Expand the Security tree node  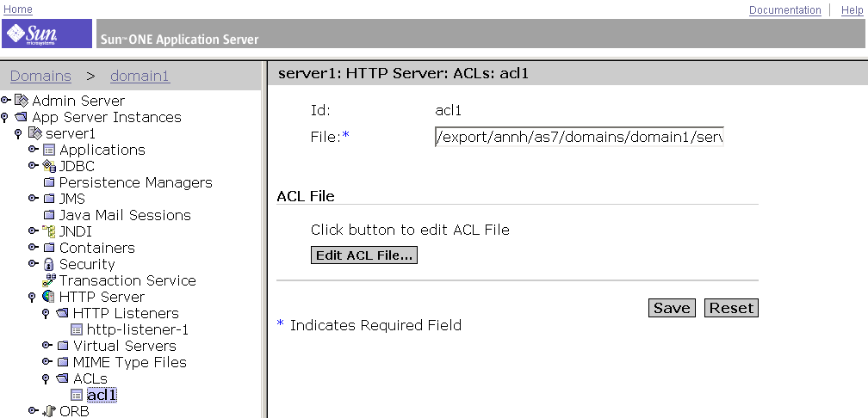(34, 263)
